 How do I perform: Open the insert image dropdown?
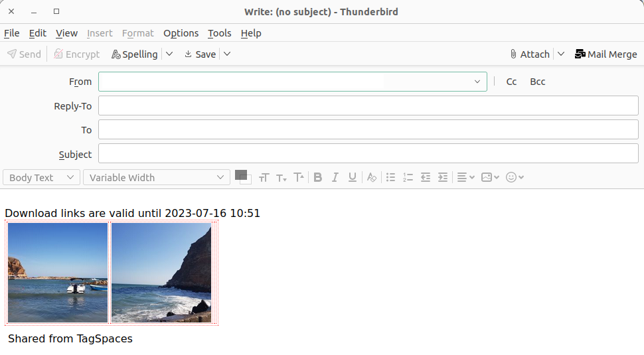[x=490, y=177]
